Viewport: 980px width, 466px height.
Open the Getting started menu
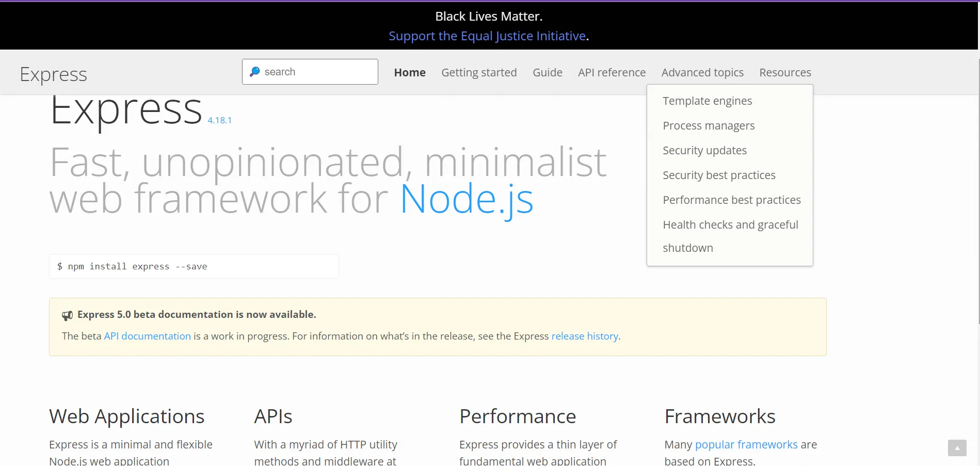pos(479,72)
